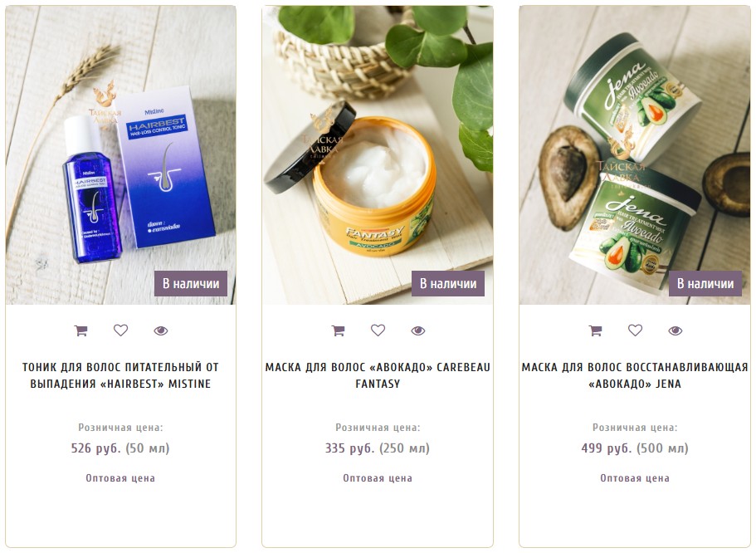Add Jena avocado mask to cart

(x=596, y=330)
